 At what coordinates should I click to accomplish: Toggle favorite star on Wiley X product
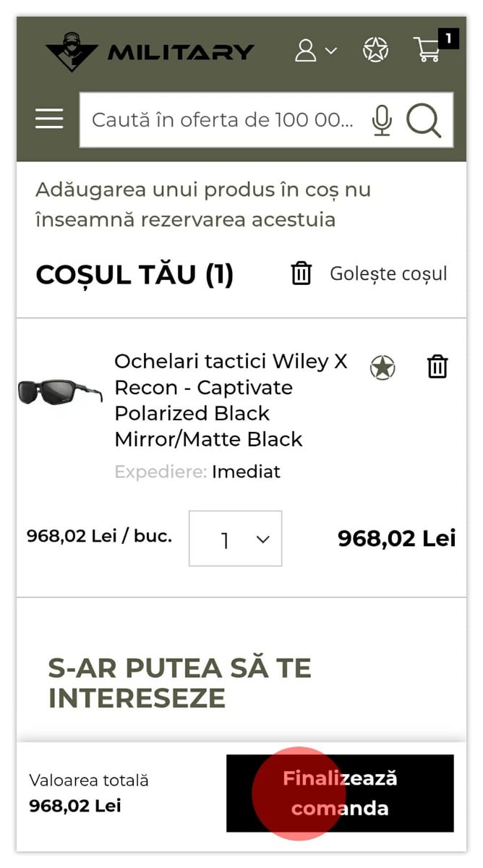click(x=382, y=367)
